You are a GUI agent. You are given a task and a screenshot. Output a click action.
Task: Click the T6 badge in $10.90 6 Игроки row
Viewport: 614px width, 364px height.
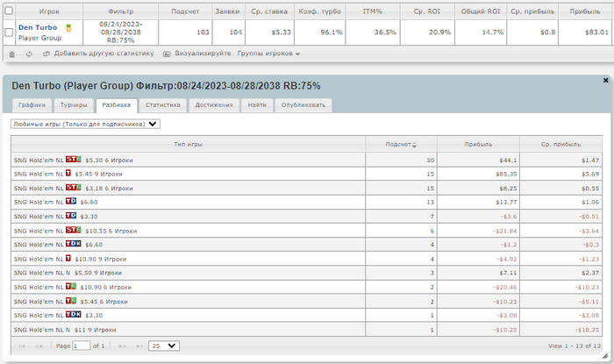[71, 287]
